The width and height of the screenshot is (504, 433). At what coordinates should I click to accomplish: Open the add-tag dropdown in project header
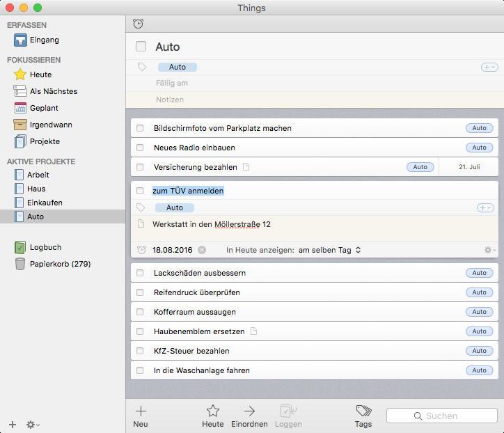coord(489,67)
